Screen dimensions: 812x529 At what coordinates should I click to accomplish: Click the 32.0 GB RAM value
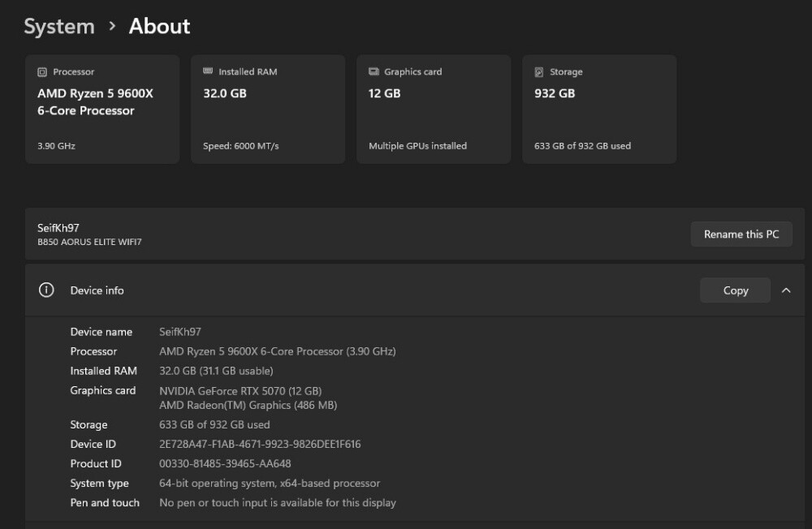pos(225,93)
